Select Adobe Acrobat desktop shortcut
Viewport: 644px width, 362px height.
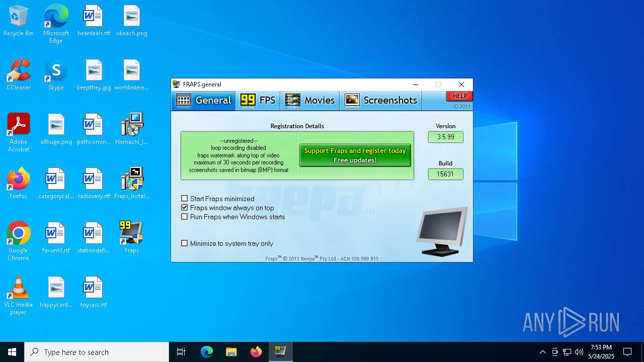tap(19, 133)
